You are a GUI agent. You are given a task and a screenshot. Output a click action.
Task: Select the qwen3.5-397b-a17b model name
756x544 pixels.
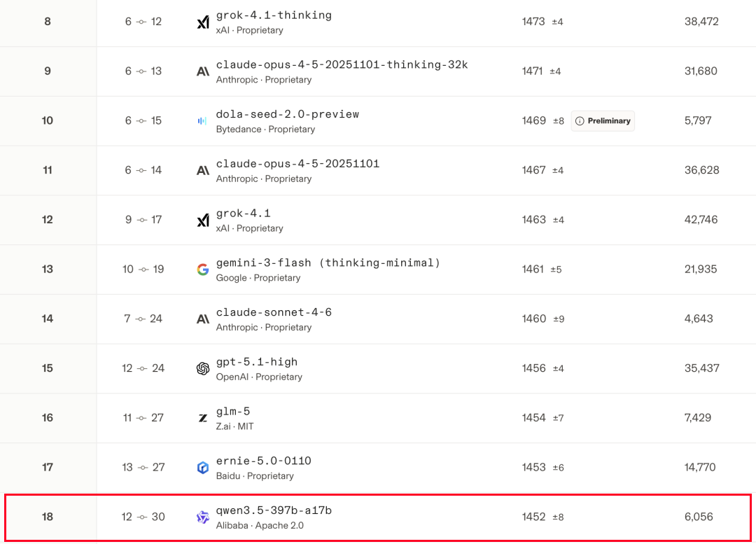pyautogui.click(x=274, y=510)
